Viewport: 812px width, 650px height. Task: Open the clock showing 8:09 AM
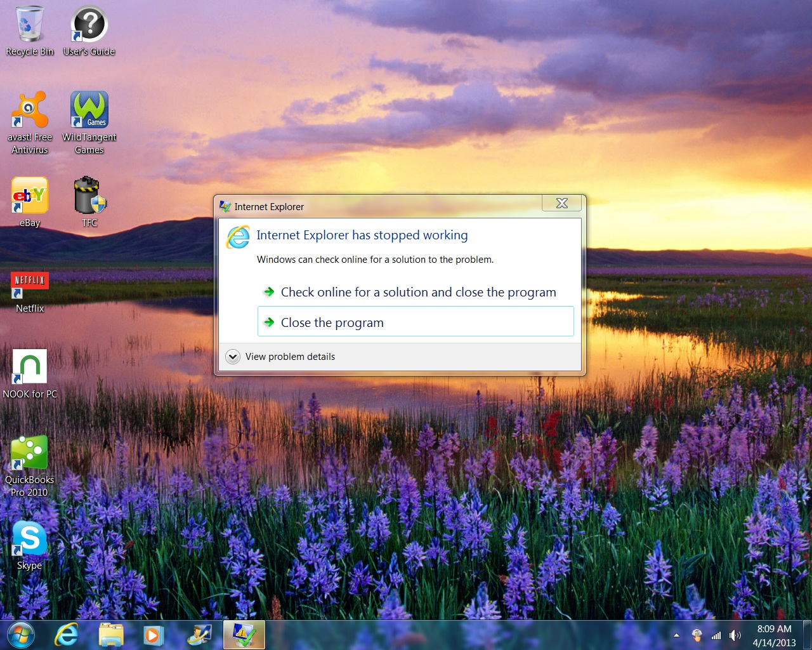point(774,635)
